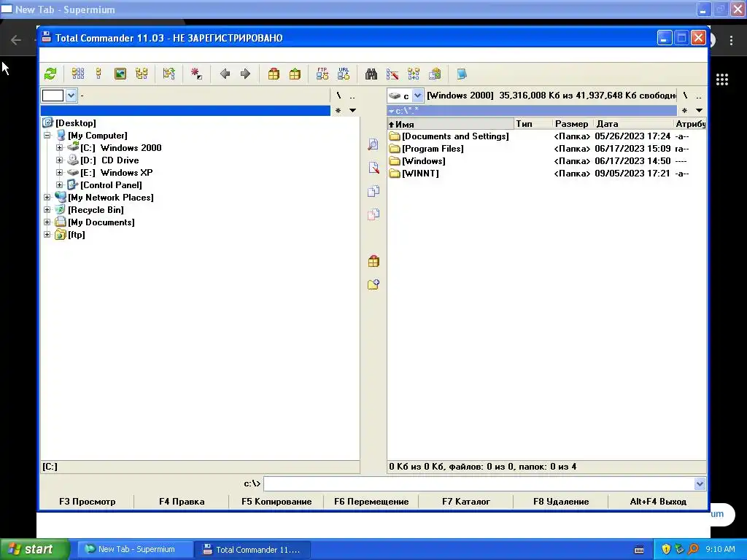Show directory tree view icon

tap(142, 74)
